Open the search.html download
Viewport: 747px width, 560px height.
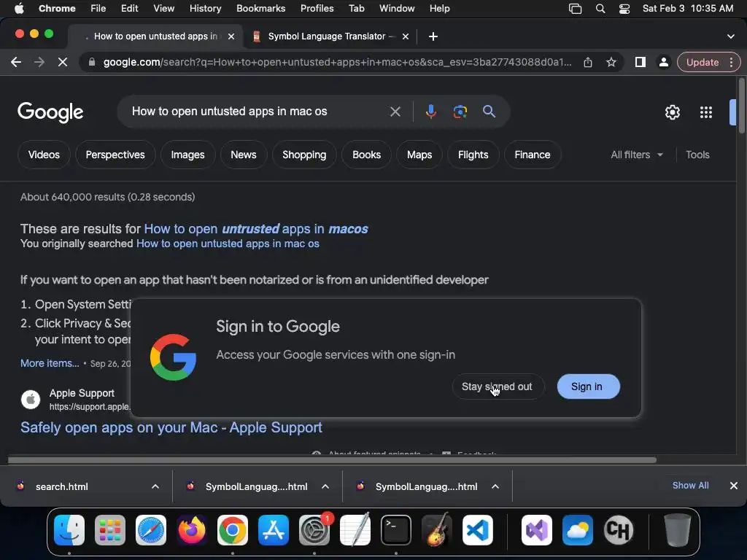[61, 486]
